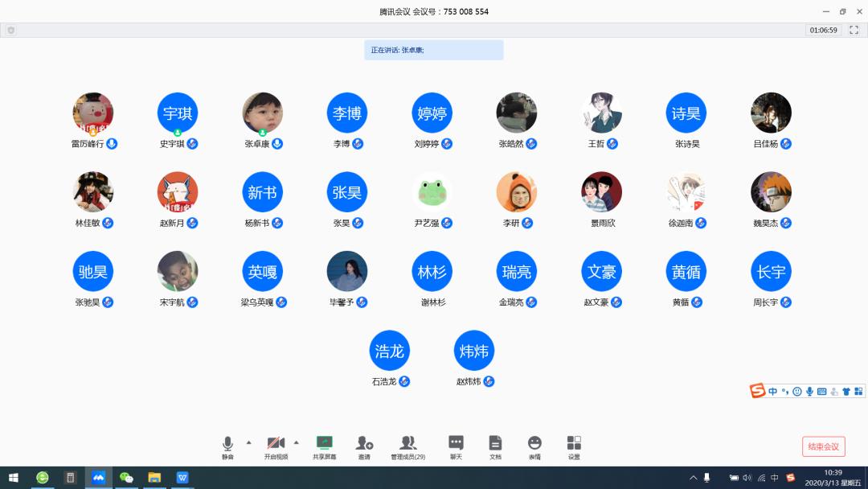The image size is (868, 489).
Task: Enter fullscreen using top-right expand icon
Action: (854, 30)
